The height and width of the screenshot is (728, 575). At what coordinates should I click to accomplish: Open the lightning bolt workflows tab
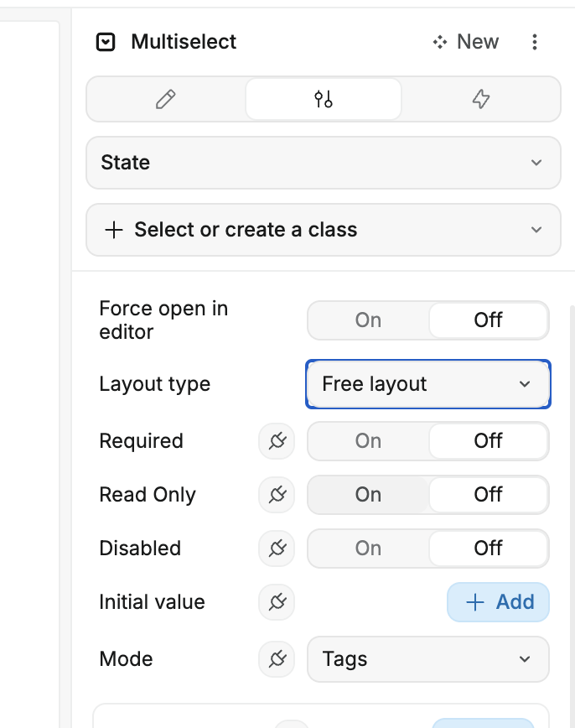click(480, 100)
